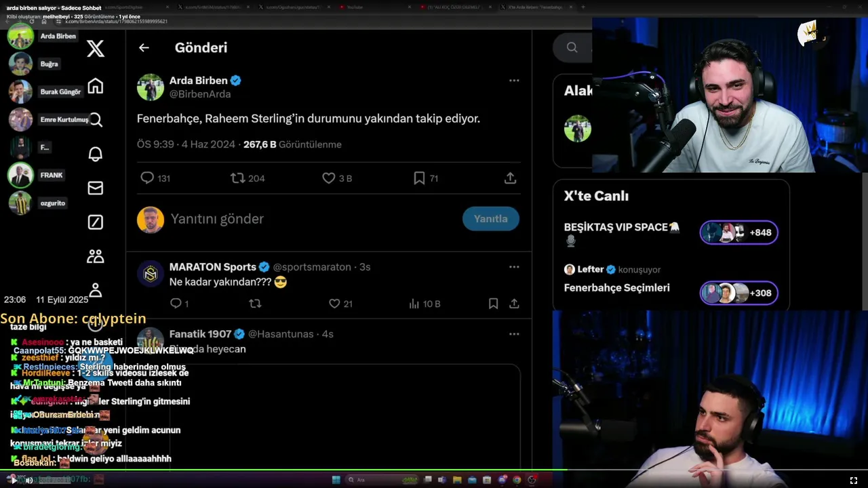The image size is (868, 488).
Task: Open MARATON Sports reply more options
Action: pyautogui.click(x=514, y=267)
